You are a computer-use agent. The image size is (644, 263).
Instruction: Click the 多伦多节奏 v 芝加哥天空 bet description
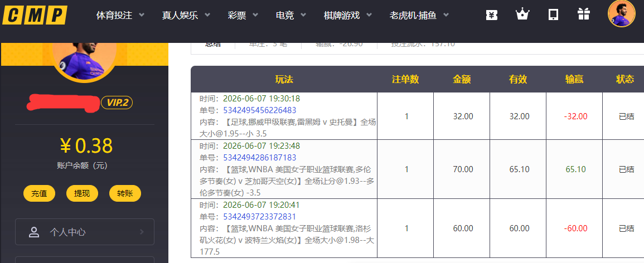[288, 181]
